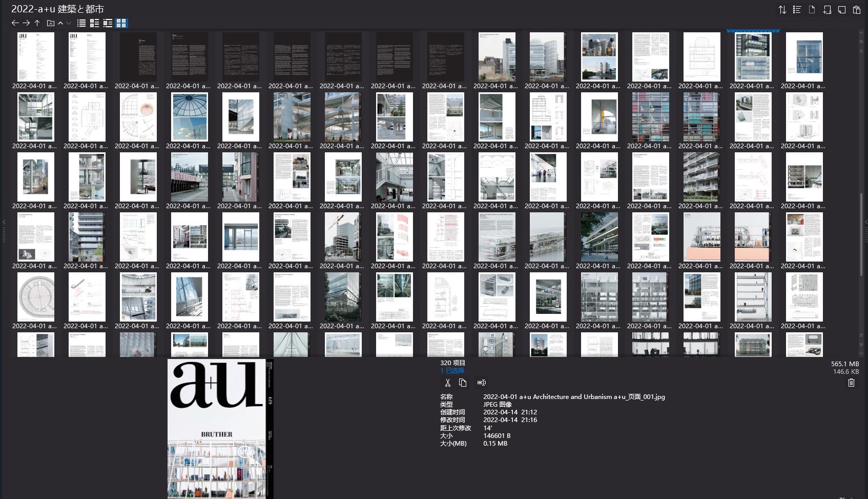Click the file name ending in 页面_001.jpg

[x=574, y=396]
